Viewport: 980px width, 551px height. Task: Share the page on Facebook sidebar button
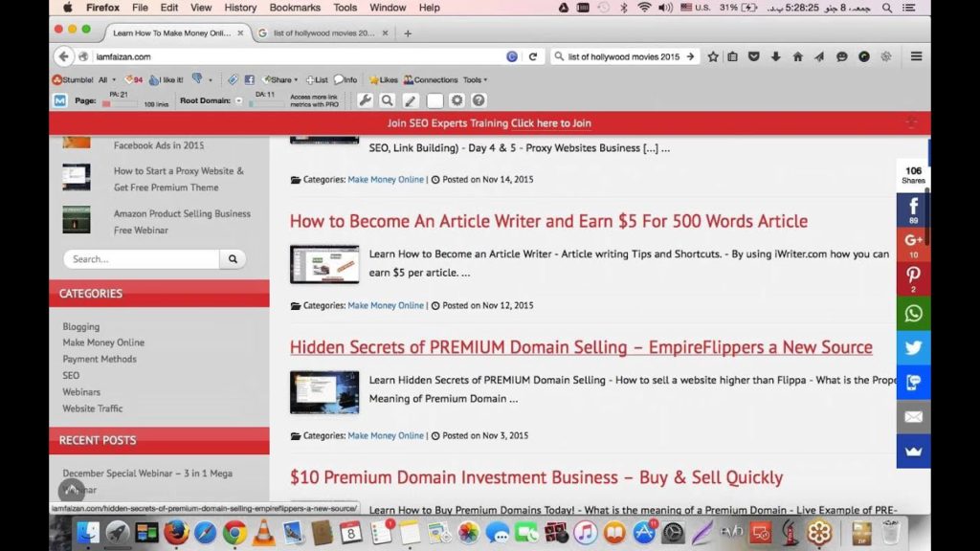pos(913,209)
